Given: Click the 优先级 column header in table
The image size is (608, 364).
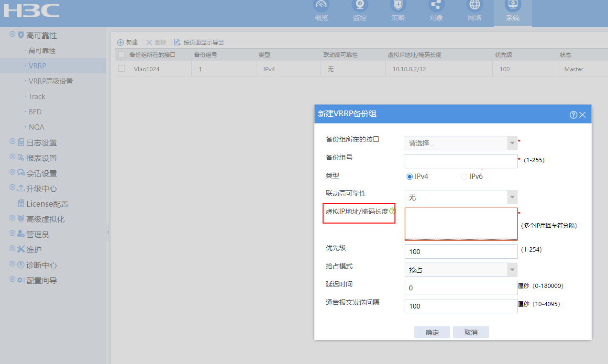Looking at the screenshot, I should pos(504,55).
